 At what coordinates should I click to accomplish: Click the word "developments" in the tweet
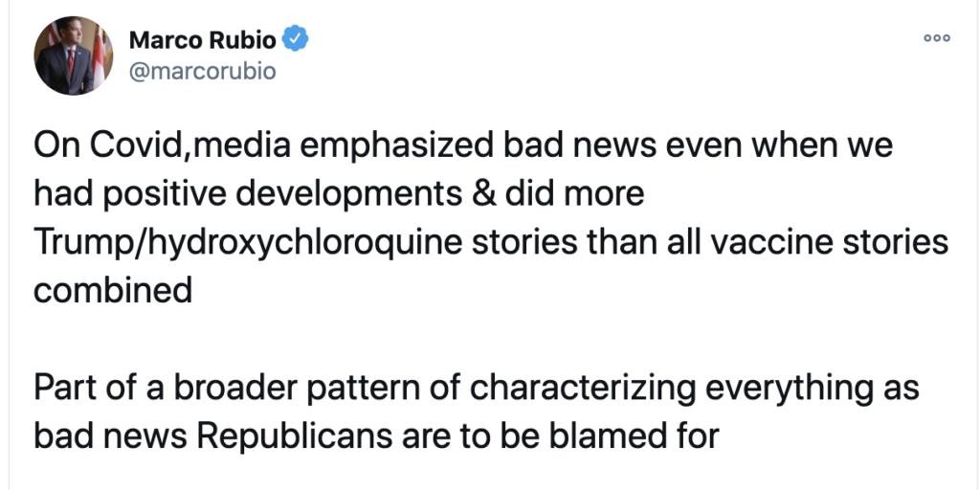pos(356,195)
